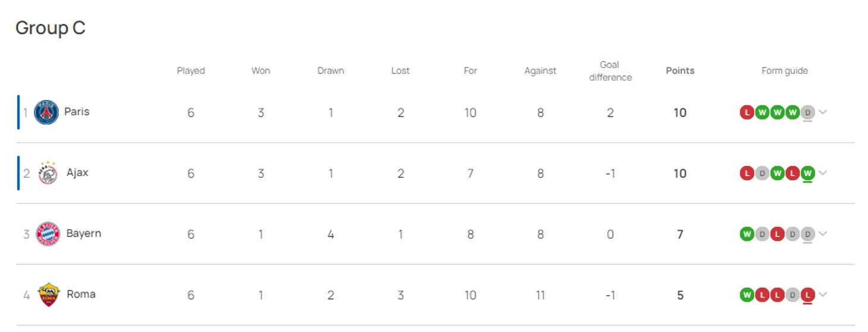Open the Bayern team link
Image resolution: width=868 pixels, height=332 pixels.
point(84,233)
